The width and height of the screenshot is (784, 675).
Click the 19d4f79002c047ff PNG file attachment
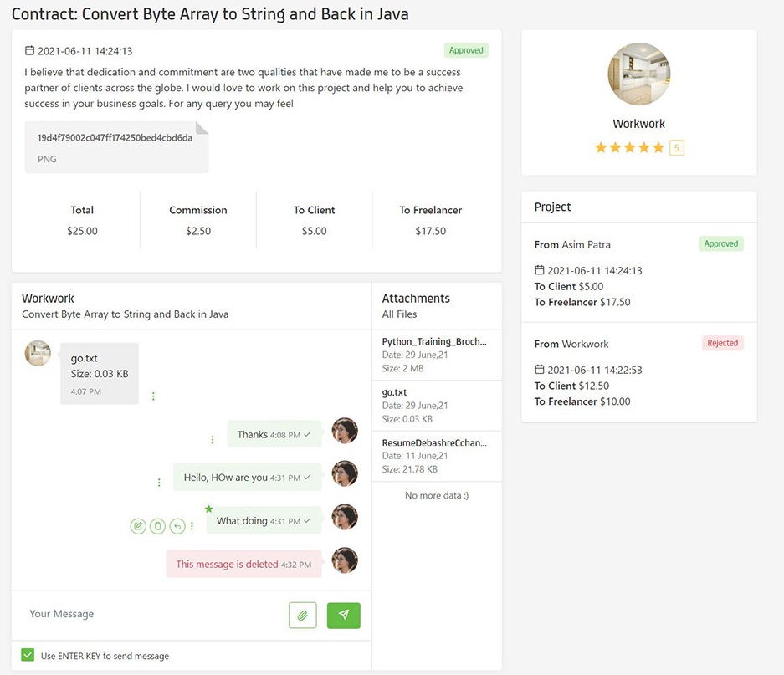[x=116, y=147]
